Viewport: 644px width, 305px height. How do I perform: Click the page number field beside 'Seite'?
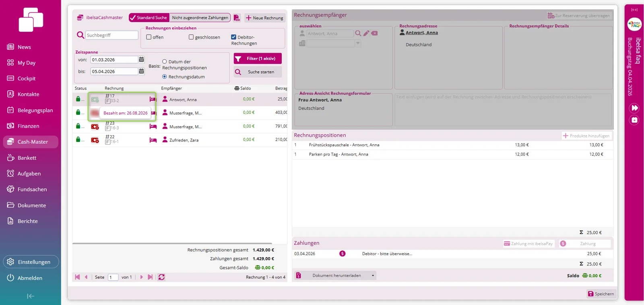tap(113, 277)
